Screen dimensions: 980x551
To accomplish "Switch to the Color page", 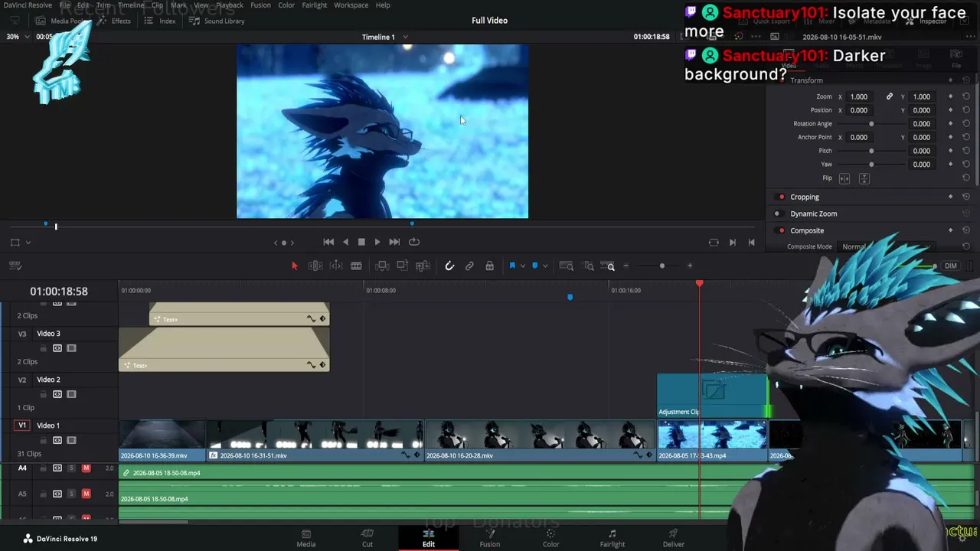I will pos(551,539).
